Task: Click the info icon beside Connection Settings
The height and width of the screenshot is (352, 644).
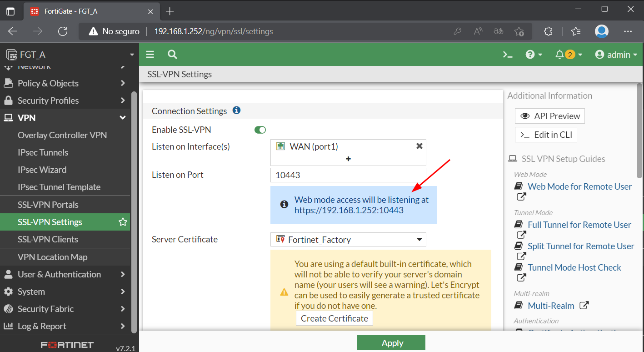Action: 236,110
